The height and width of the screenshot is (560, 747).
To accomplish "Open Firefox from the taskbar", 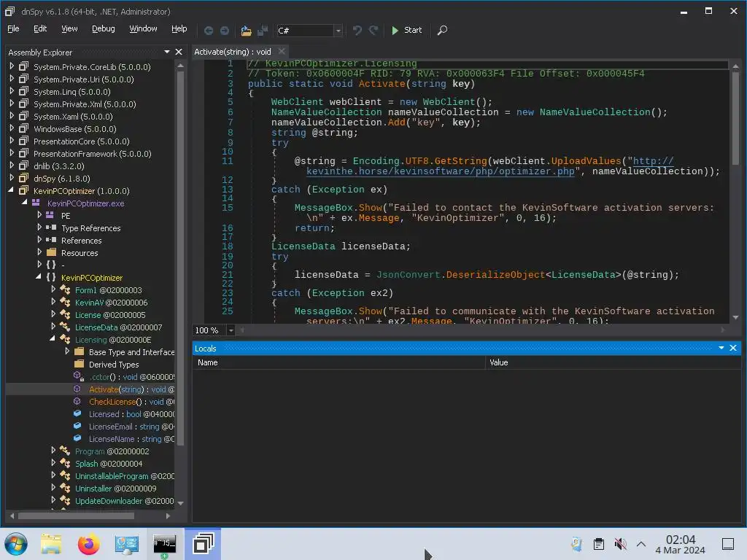I will coord(88,544).
